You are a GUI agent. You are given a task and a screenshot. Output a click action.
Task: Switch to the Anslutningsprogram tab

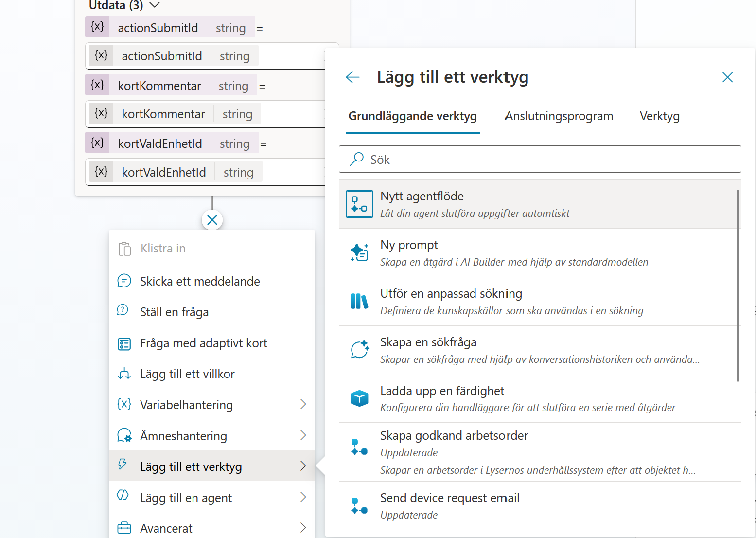[559, 116]
